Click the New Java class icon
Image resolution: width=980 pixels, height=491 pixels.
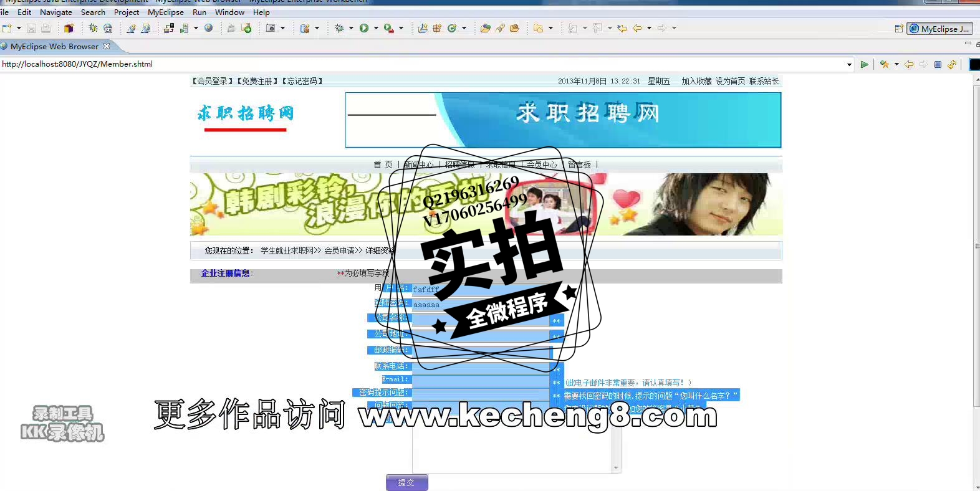(453, 28)
